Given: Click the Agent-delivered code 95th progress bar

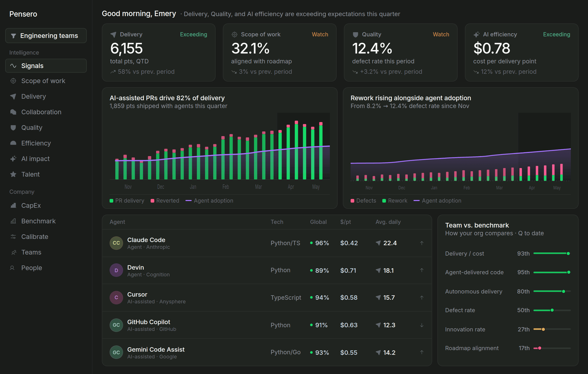Looking at the screenshot, I should click(x=552, y=272).
